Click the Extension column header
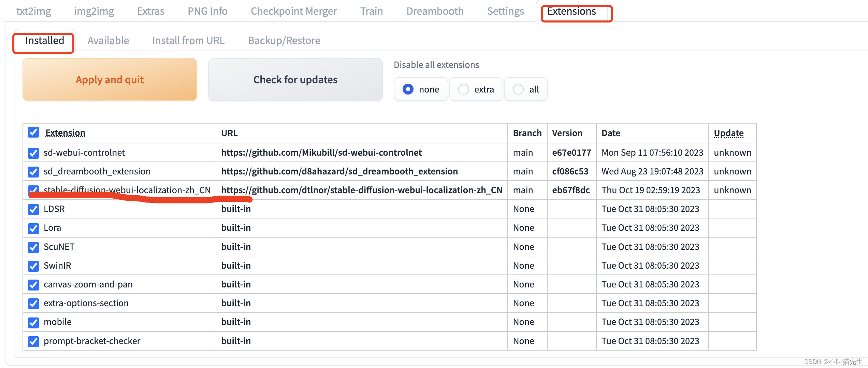The width and height of the screenshot is (868, 368). coord(66,133)
